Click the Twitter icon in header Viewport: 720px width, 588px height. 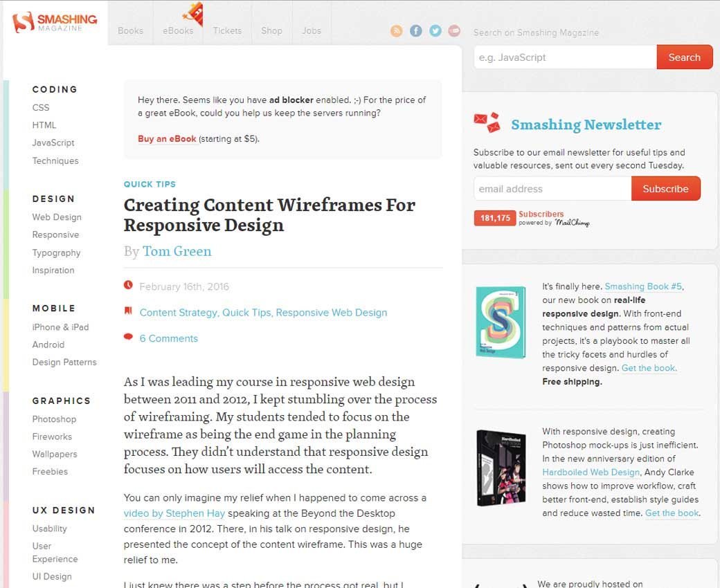[435, 30]
